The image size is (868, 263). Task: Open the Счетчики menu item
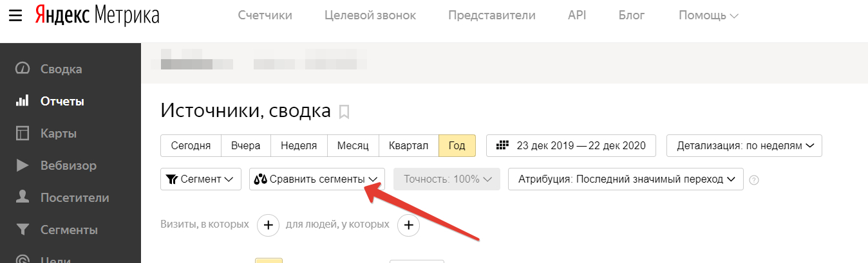[x=265, y=15]
